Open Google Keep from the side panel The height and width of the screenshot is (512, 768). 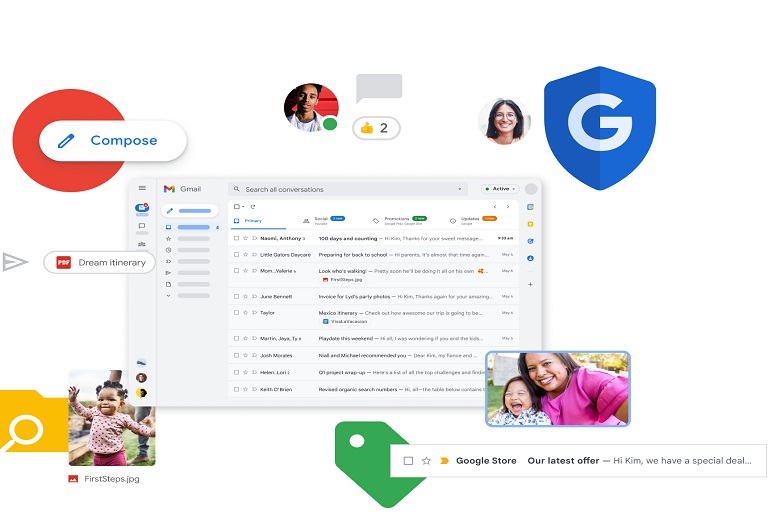coord(530,224)
